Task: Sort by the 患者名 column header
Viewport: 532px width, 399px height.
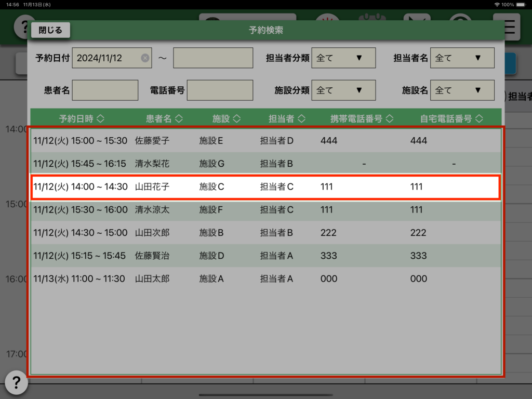Action: point(164,119)
